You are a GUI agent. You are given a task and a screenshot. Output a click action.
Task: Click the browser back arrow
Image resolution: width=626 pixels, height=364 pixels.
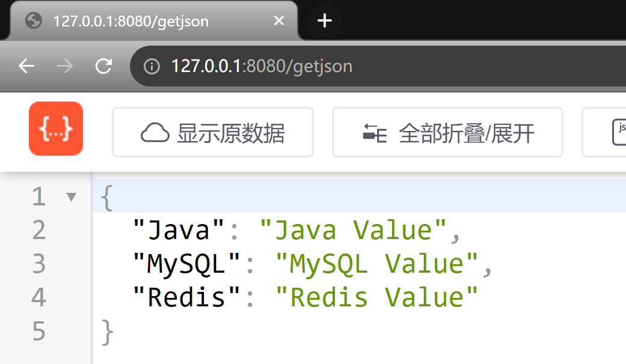26,66
